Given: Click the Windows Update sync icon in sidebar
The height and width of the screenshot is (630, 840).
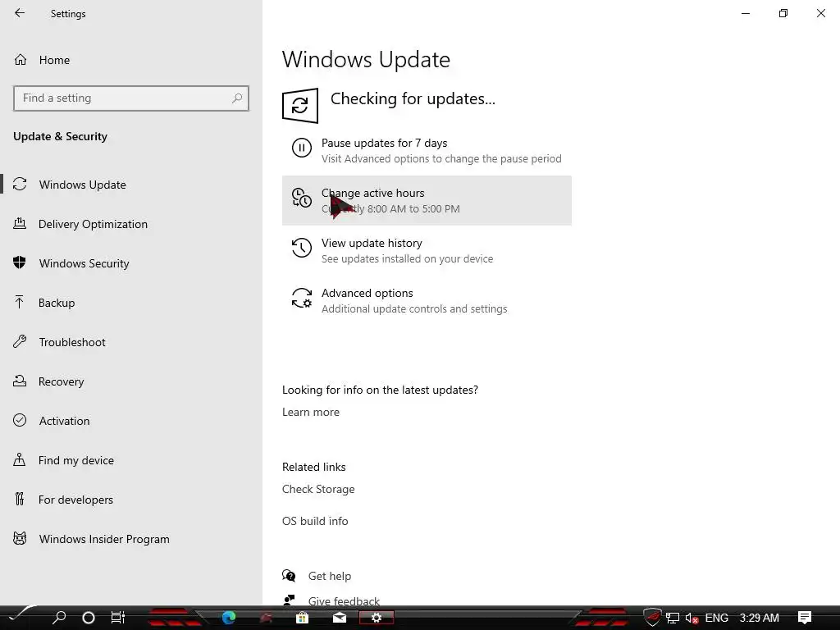Looking at the screenshot, I should [20, 185].
